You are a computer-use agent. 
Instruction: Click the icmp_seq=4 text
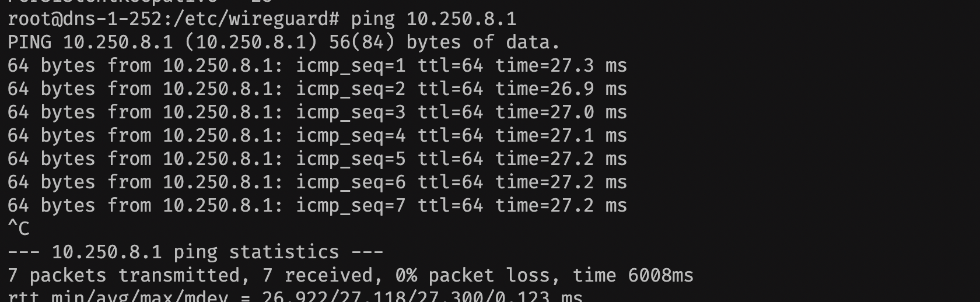click(351, 136)
